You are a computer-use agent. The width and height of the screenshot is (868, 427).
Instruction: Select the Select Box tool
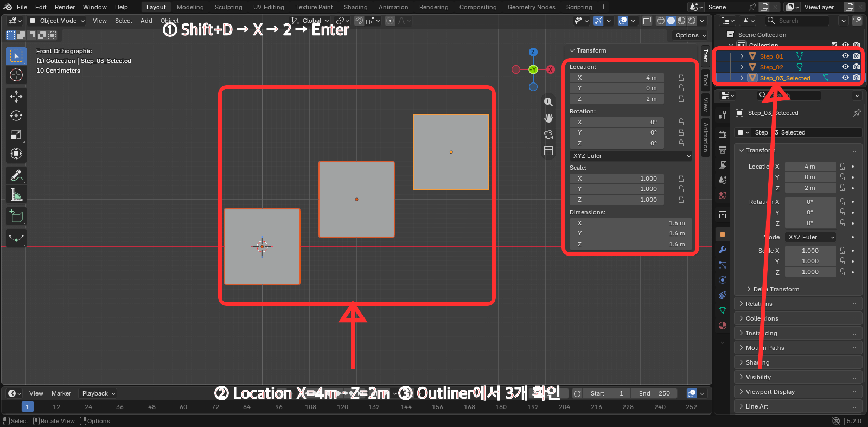[16, 56]
